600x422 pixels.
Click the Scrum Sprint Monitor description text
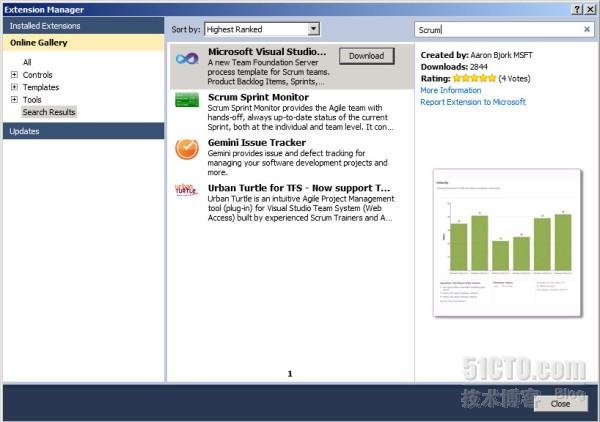(300, 117)
